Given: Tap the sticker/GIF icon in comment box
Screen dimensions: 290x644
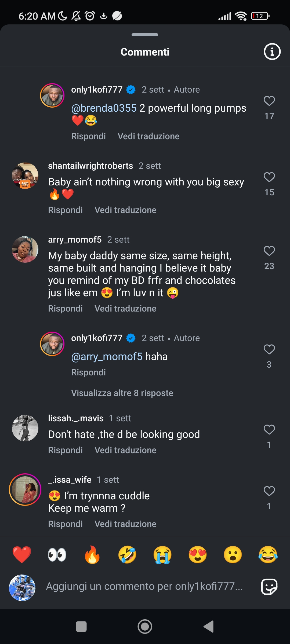Looking at the screenshot, I should tap(269, 587).
